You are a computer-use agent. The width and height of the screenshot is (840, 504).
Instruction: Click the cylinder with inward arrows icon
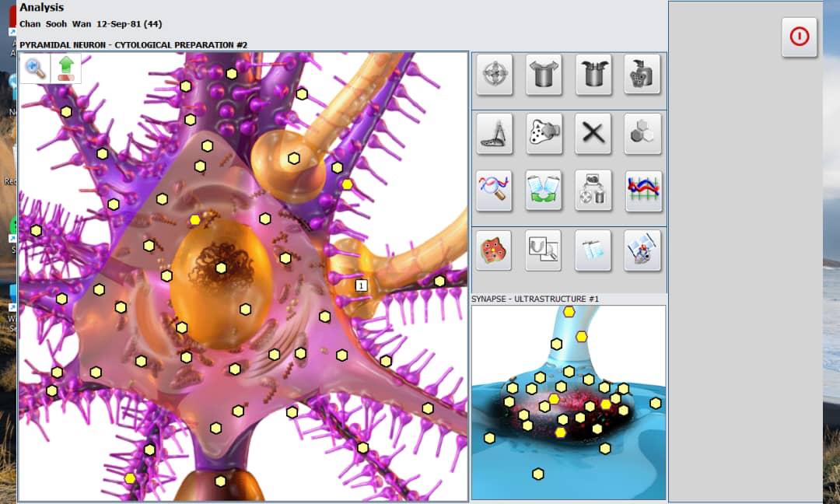tap(593, 75)
